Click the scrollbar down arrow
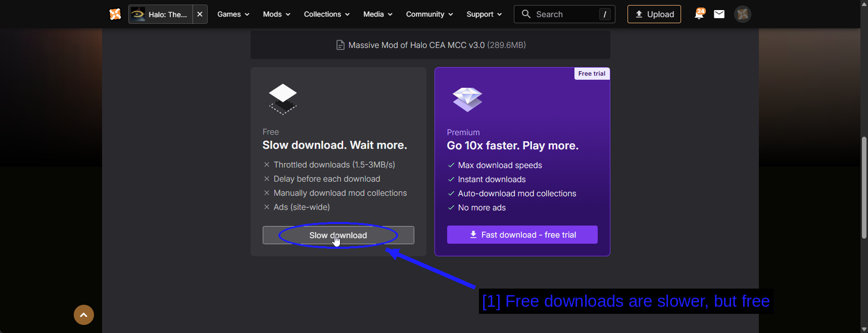868x333 pixels. [864, 329]
